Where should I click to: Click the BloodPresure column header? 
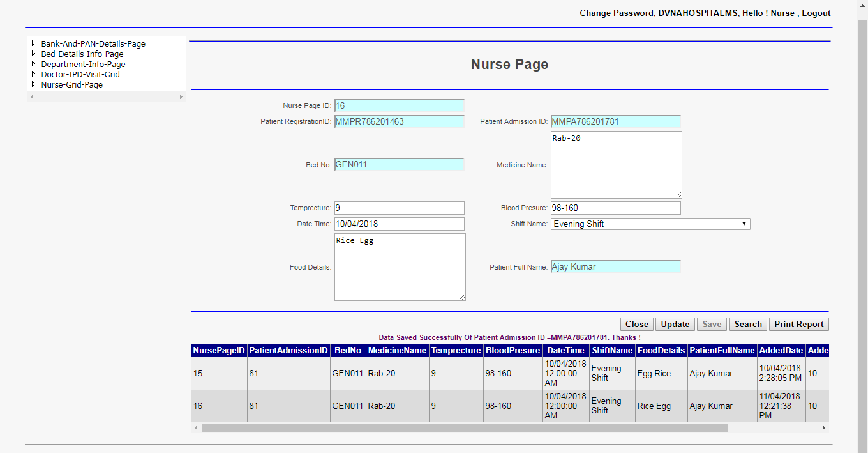pos(513,351)
